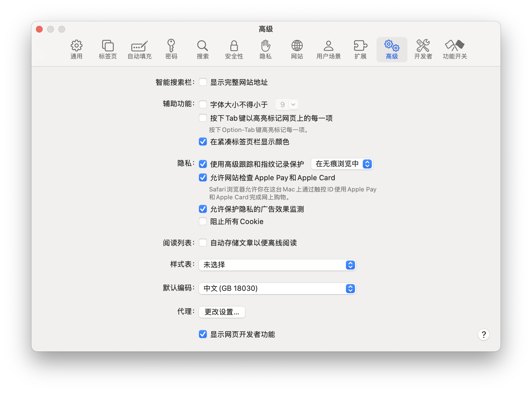Uncheck 允许保护隐私的广告效果监测
The height and width of the screenshot is (393, 532).
click(x=203, y=209)
